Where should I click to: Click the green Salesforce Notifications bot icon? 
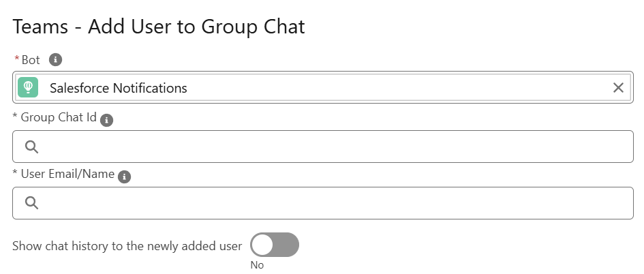coord(28,87)
